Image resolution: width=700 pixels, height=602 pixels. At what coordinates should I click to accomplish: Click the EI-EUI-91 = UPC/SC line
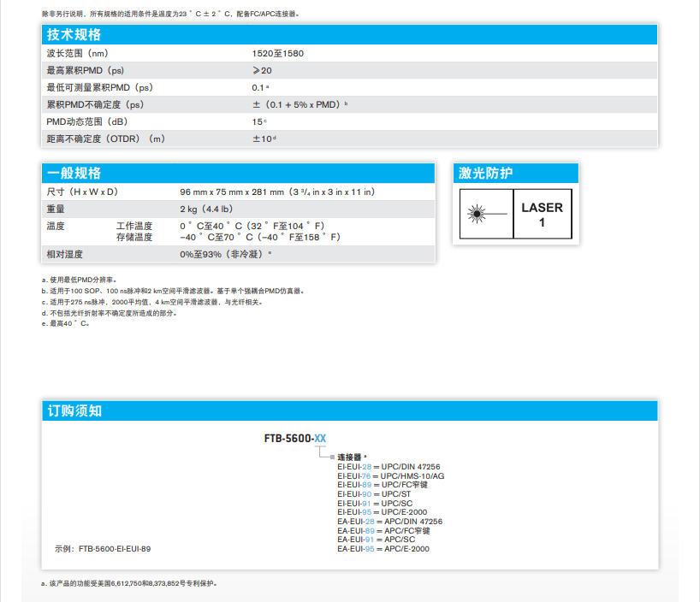375,504
